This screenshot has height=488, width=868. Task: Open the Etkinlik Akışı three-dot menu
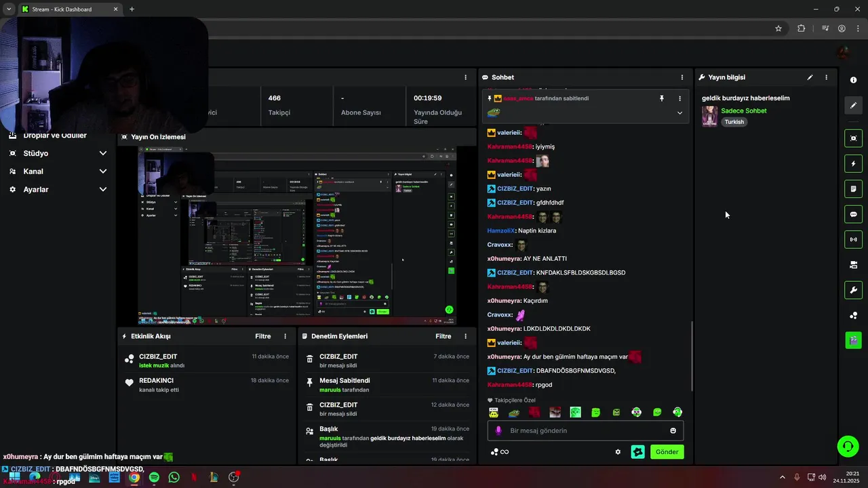coord(285,336)
